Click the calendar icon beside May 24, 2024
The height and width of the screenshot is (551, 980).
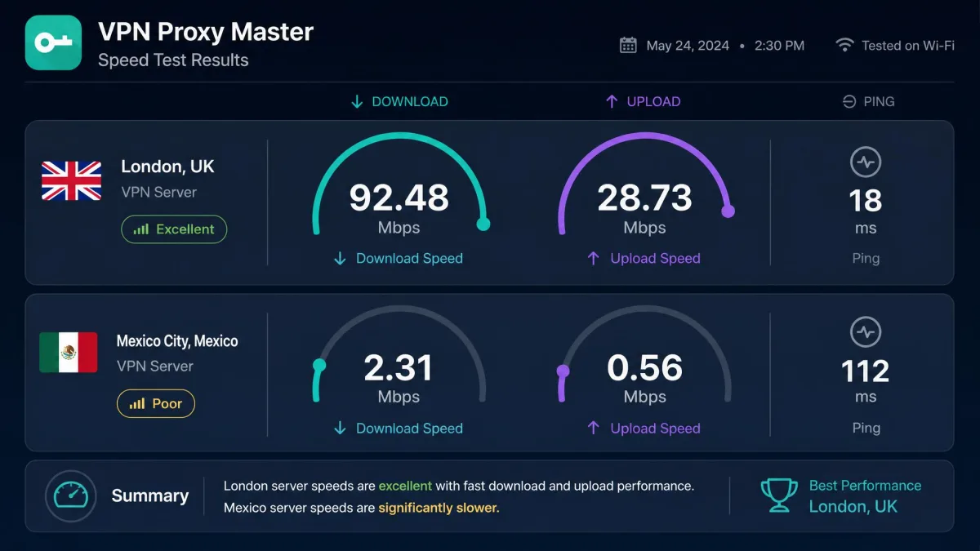click(x=628, y=45)
